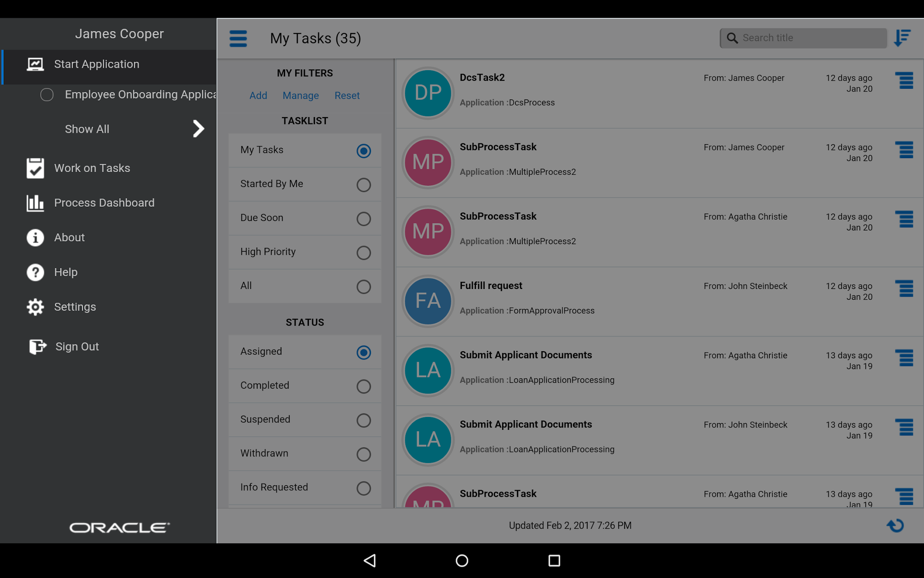Click the Updated Feb 2, 2017 timestamp
Image resolution: width=924 pixels, height=578 pixels.
point(570,525)
